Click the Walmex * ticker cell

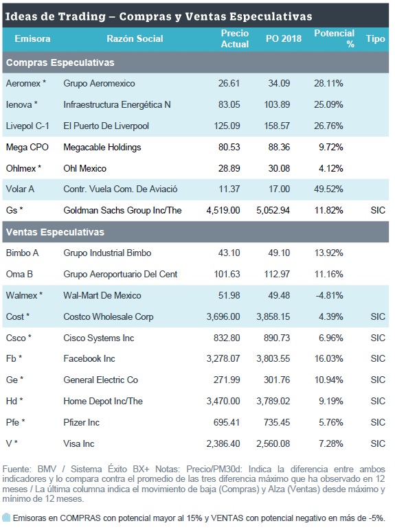pyautogui.click(x=24, y=296)
